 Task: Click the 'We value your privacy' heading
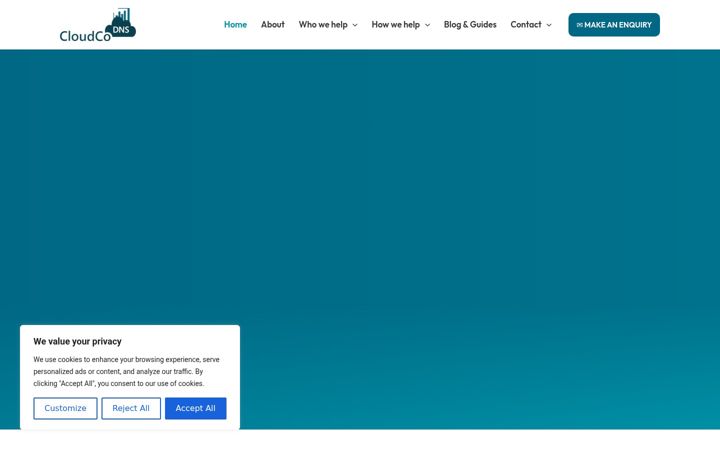(x=77, y=341)
